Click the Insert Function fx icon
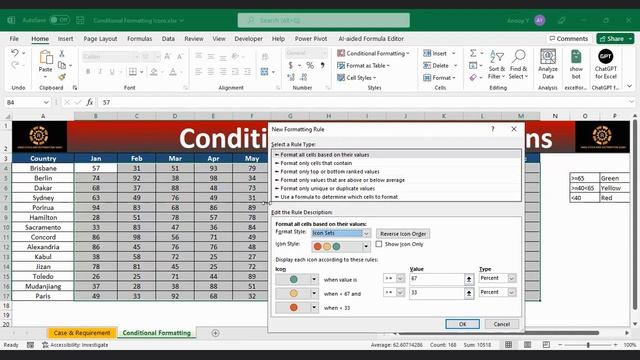 89,102
